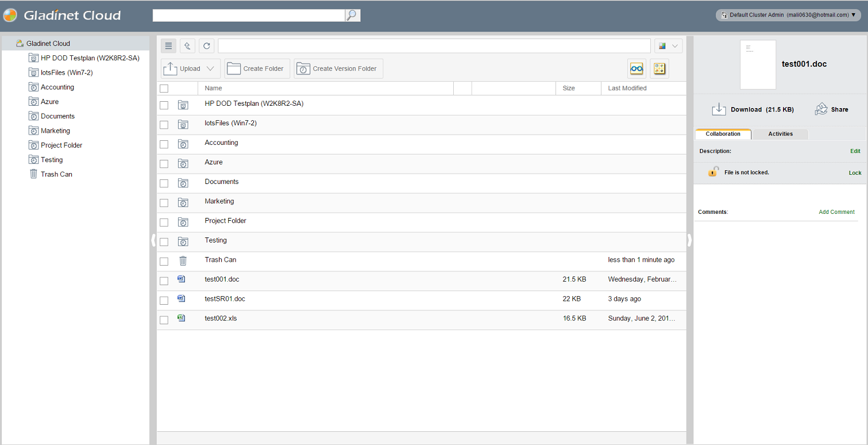Click the Share icon for test001.doc
The image size is (868, 445).
point(821,109)
